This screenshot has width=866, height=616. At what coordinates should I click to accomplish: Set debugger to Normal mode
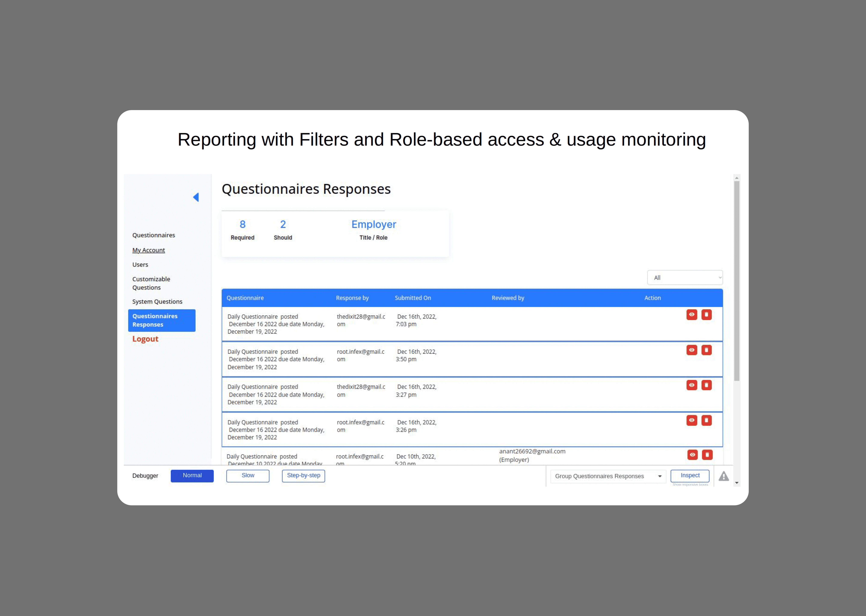(x=192, y=476)
